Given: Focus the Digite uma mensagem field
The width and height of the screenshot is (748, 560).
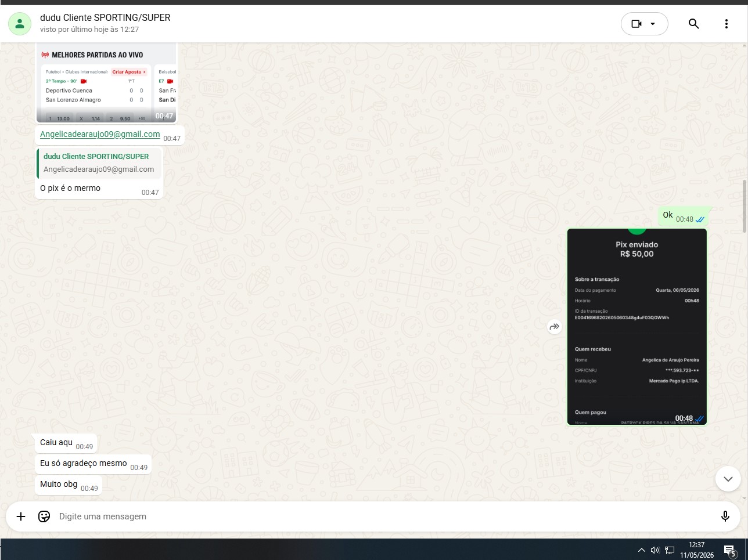Looking at the screenshot, I should (383, 516).
